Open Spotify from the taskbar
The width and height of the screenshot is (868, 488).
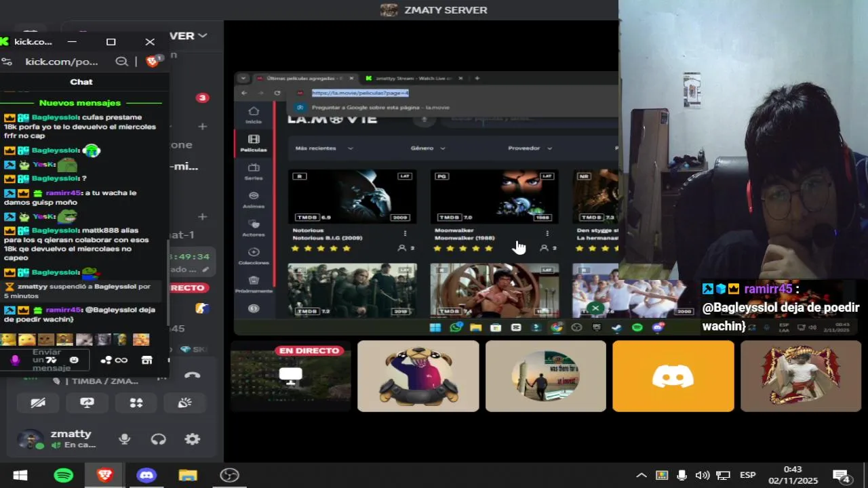point(64,475)
